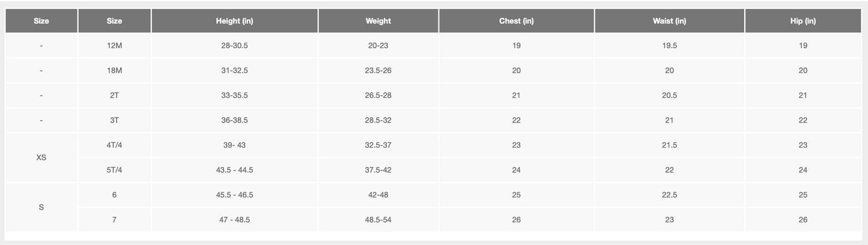
Task: Click the Waist (in) column header
Action: click(670, 21)
